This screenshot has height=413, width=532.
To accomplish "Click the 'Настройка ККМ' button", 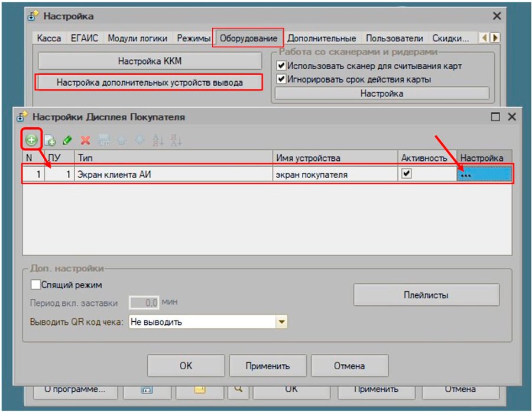I will [150, 61].
